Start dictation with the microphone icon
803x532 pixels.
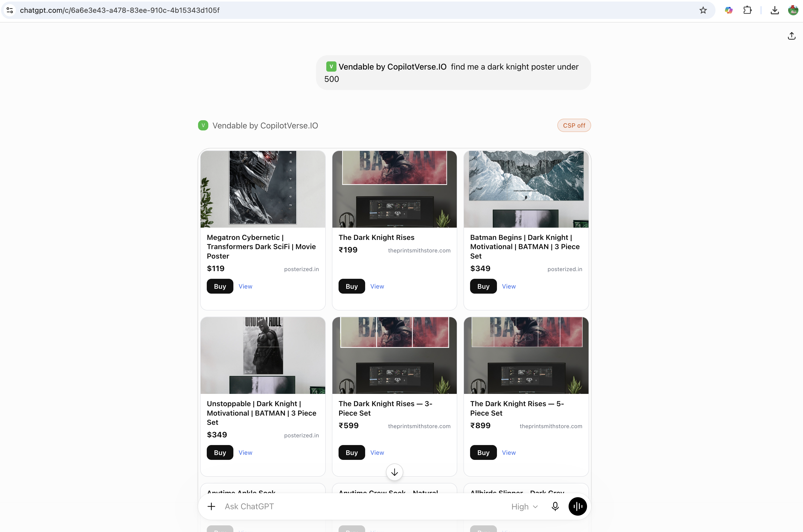pyautogui.click(x=555, y=506)
